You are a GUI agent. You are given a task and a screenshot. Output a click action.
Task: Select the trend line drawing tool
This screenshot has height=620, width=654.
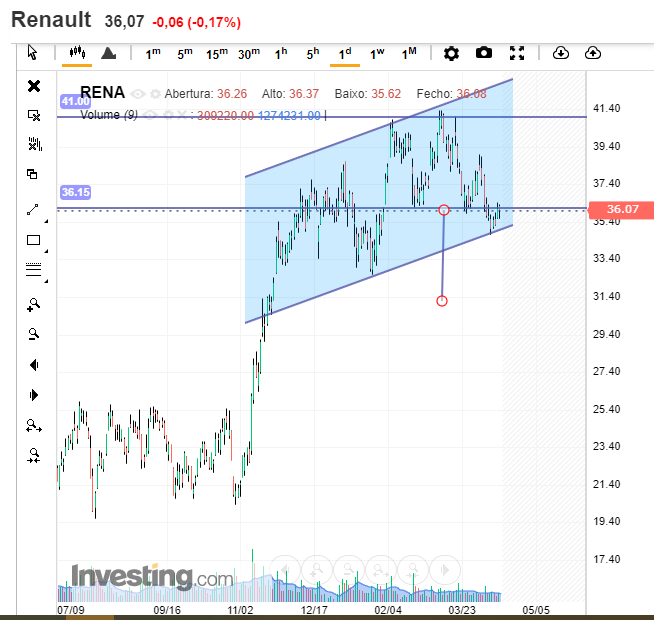[33, 210]
